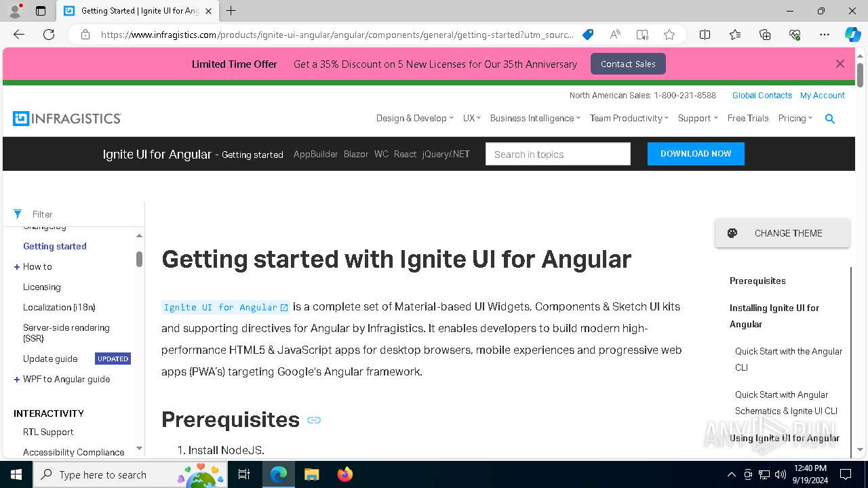Follow the Ignite UI for Angular link
868x488 pixels.
click(x=226, y=307)
